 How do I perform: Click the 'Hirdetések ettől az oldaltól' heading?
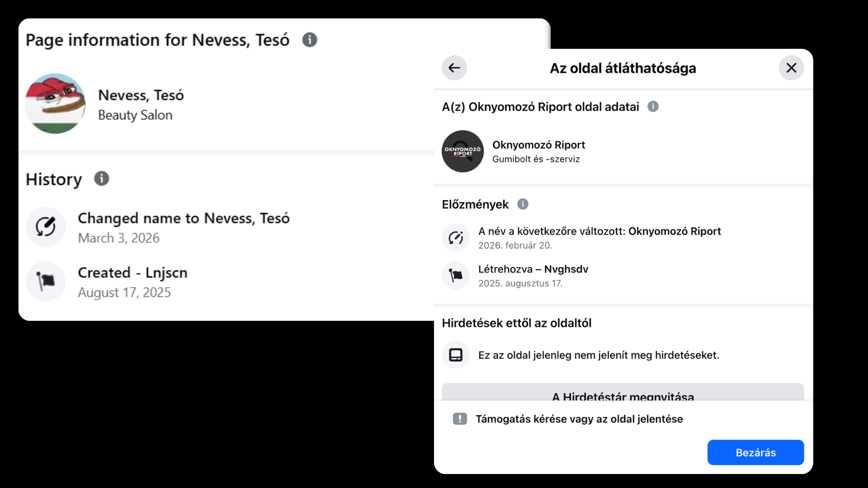517,323
